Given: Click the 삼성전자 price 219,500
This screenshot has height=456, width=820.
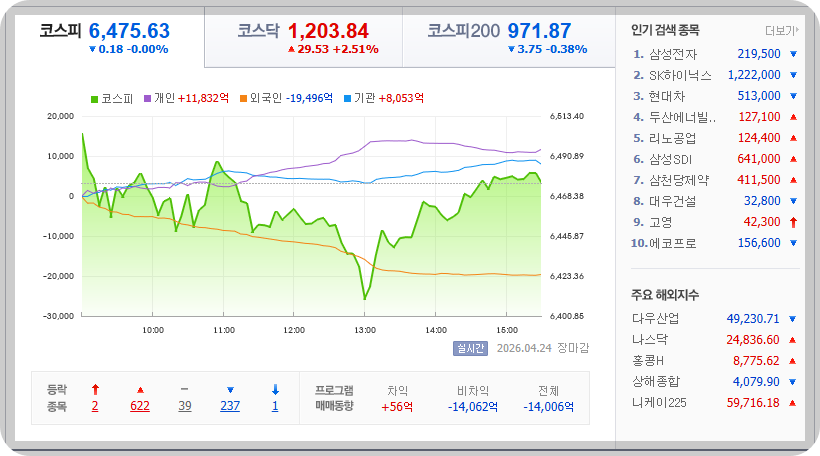Looking at the screenshot, I should [x=759, y=54].
